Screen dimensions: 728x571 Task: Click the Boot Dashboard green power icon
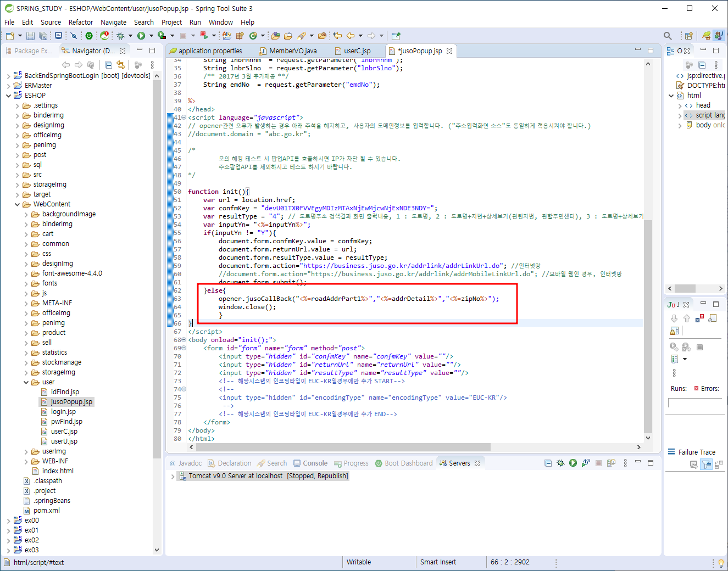(89, 36)
